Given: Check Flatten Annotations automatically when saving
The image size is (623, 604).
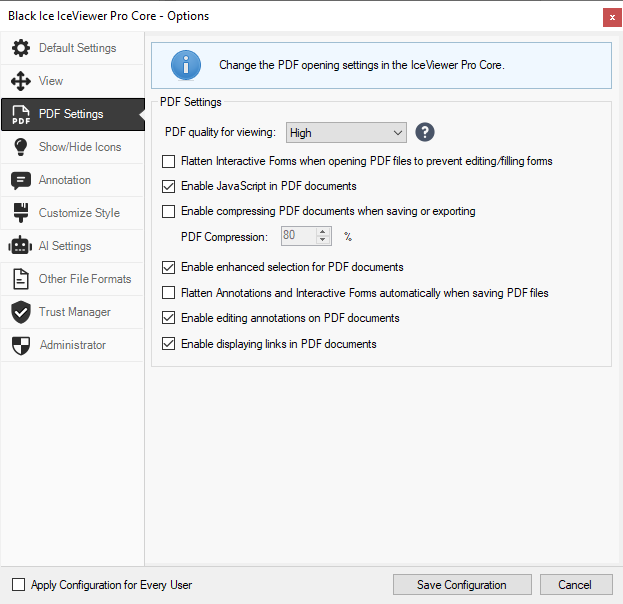Looking at the screenshot, I should [x=168, y=293].
